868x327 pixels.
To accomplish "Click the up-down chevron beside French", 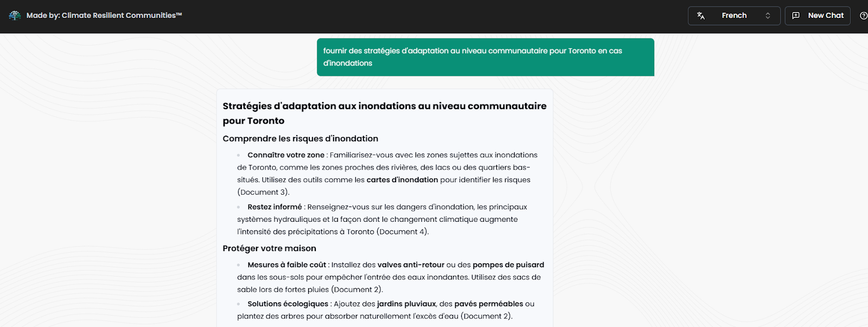I will coord(768,16).
